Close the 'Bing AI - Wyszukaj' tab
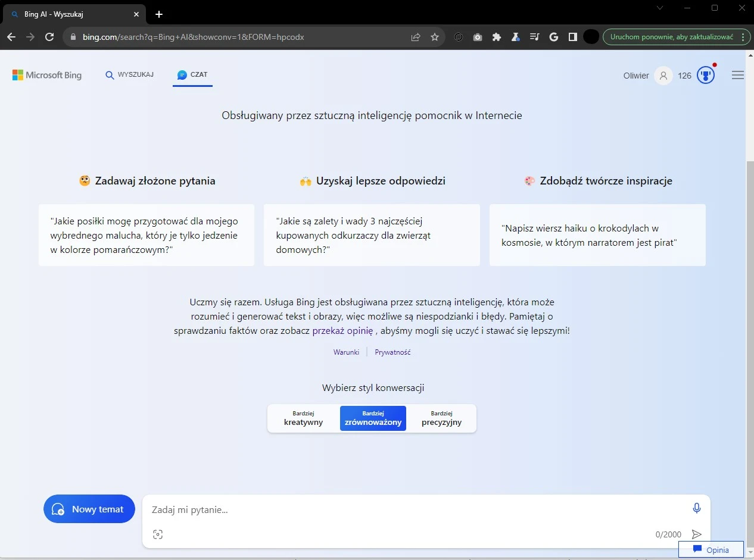 137,14
